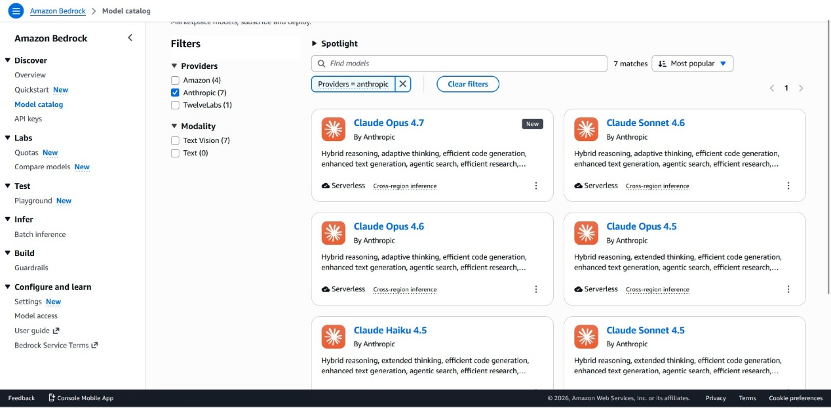This screenshot has width=831, height=408.
Task: Click the page vertical scrollbar
Action: pos(828,159)
